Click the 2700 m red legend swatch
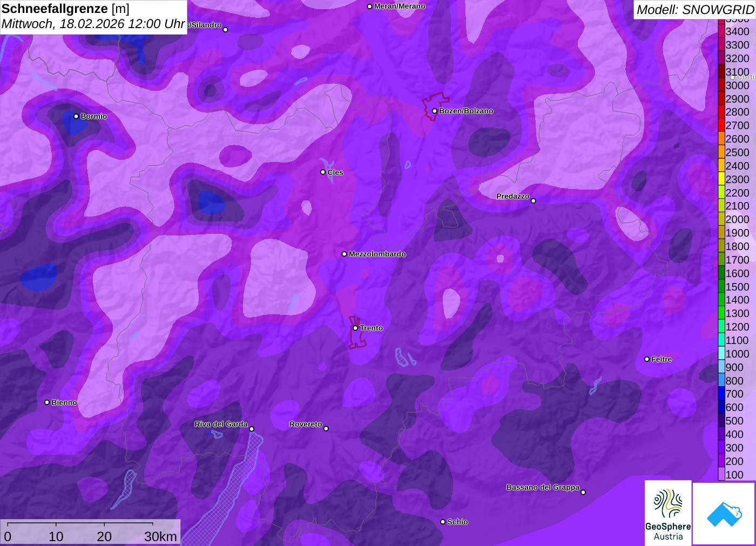The height and width of the screenshot is (546, 756). point(721,125)
